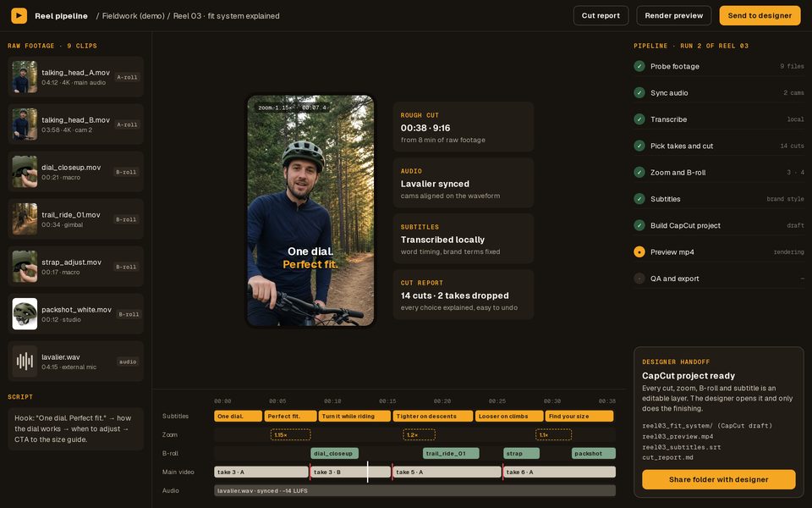
Task: Open the Cut report
Action: pyautogui.click(x=601, y=15)
